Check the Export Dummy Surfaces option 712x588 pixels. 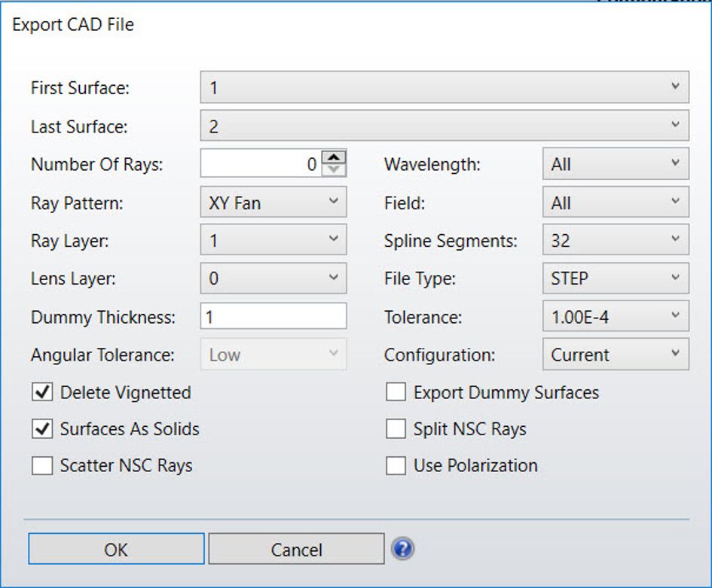click(396, 392)
